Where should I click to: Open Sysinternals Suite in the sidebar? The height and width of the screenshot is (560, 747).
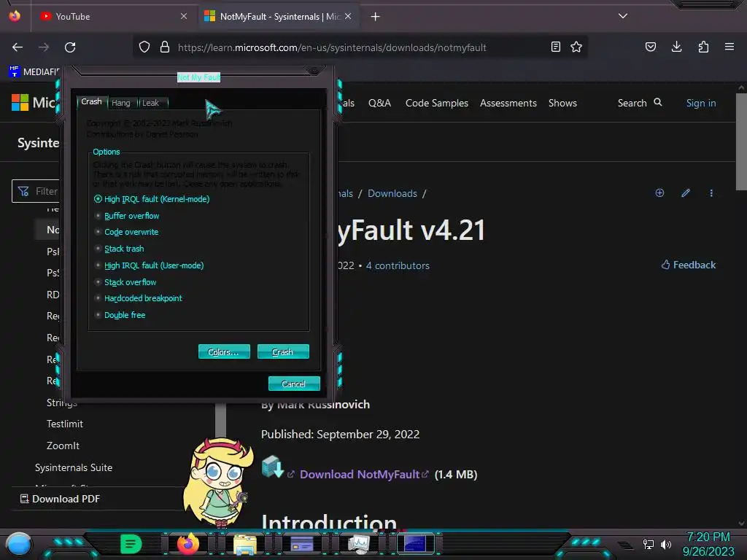[x=74, y=467]
